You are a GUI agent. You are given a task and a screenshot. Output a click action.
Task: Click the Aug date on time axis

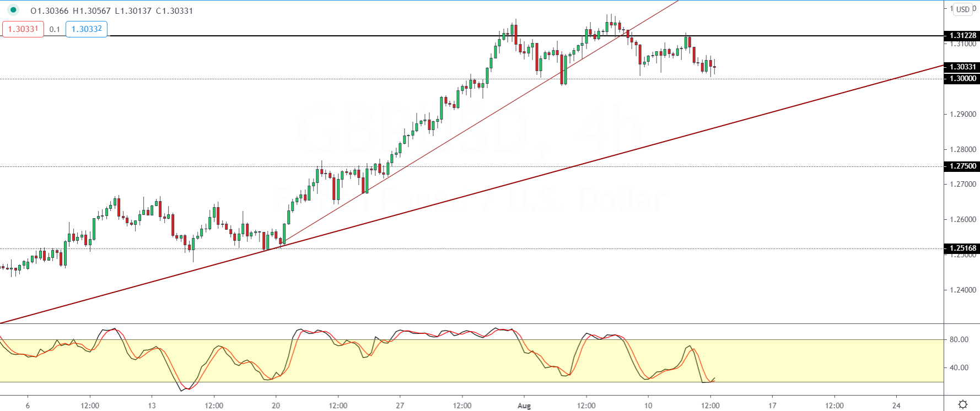click(524, 406)
